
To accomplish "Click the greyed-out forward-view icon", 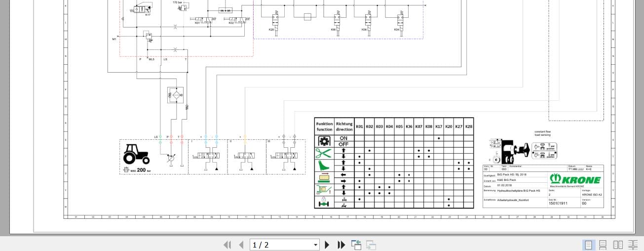I will pos(371,245).
